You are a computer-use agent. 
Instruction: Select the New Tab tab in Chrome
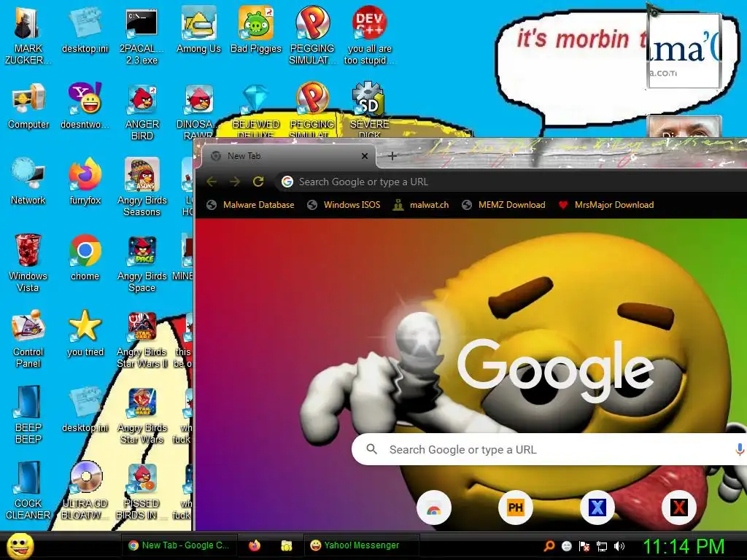point(288,156)
